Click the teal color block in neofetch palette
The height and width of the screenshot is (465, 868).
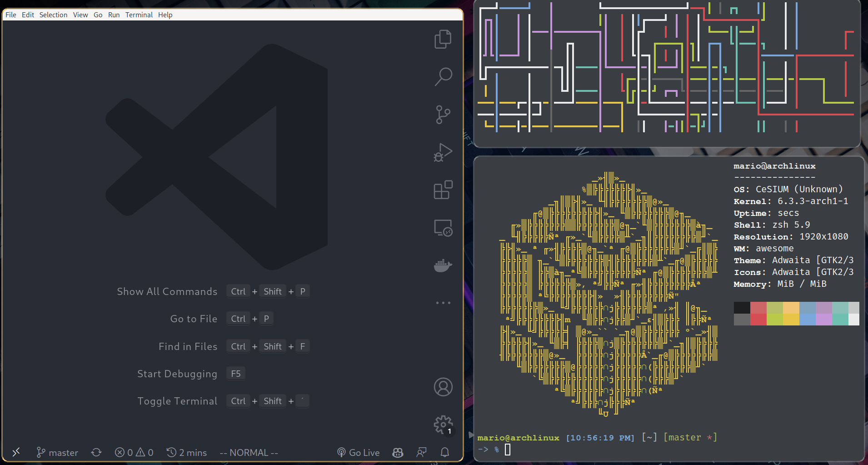coord(840,320)
